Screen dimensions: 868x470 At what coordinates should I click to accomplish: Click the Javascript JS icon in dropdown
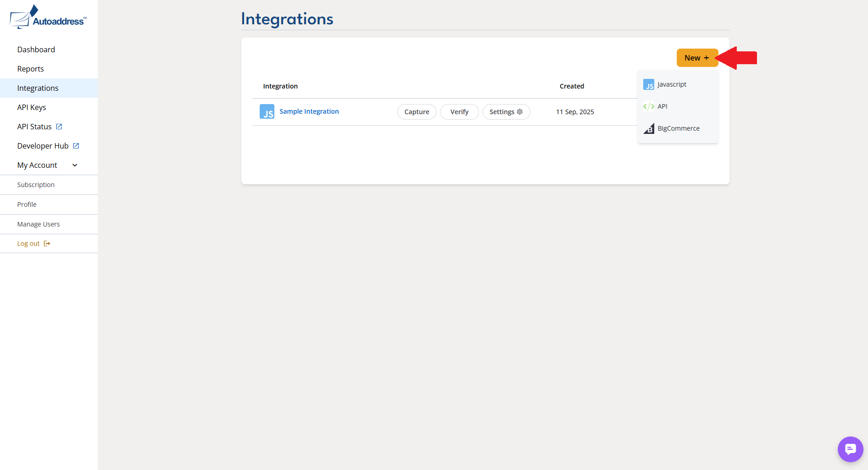pyautogui.click(x=648, y=85)
